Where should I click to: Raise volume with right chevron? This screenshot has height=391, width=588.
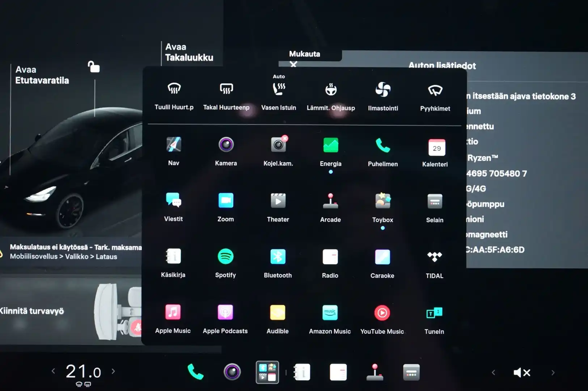553,373
